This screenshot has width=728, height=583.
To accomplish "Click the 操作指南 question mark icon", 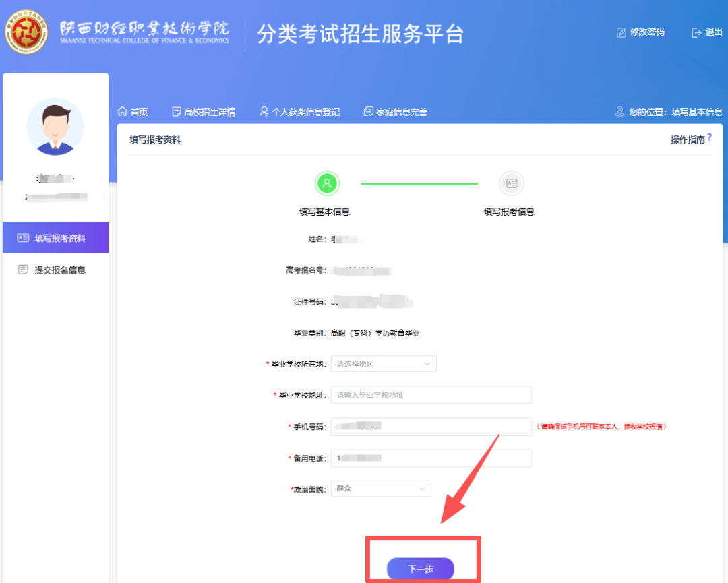I will coord(709,137).
